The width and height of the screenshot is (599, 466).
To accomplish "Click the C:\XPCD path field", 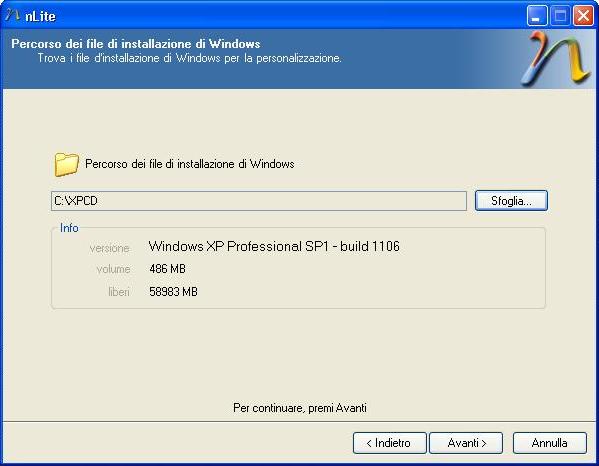I will [259, 201].
